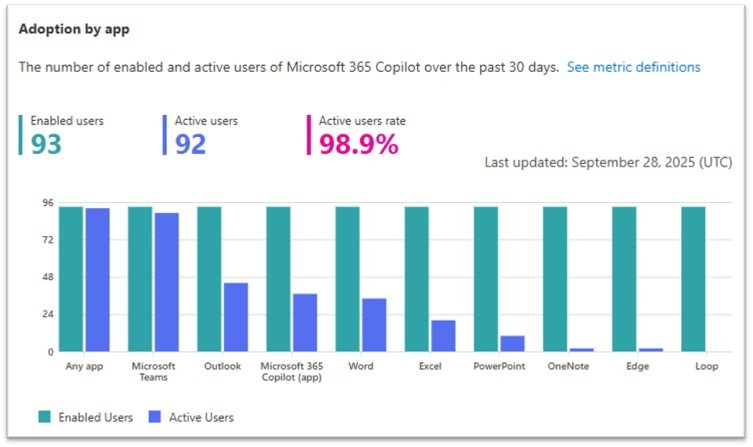Click the Any app active users bar
The width and height of the screenshot is (753, 447).
(x=97, y=280)
